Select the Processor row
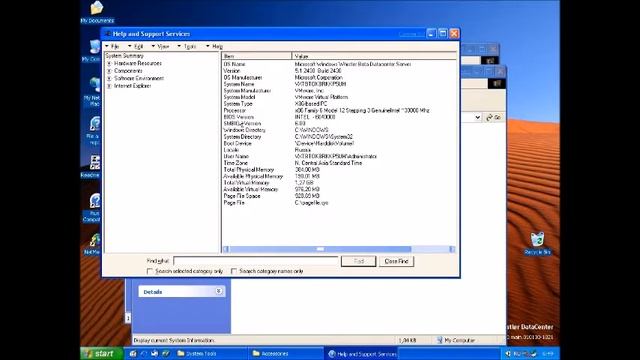Viewport: 640px width, 360px height. click(339, 110)
